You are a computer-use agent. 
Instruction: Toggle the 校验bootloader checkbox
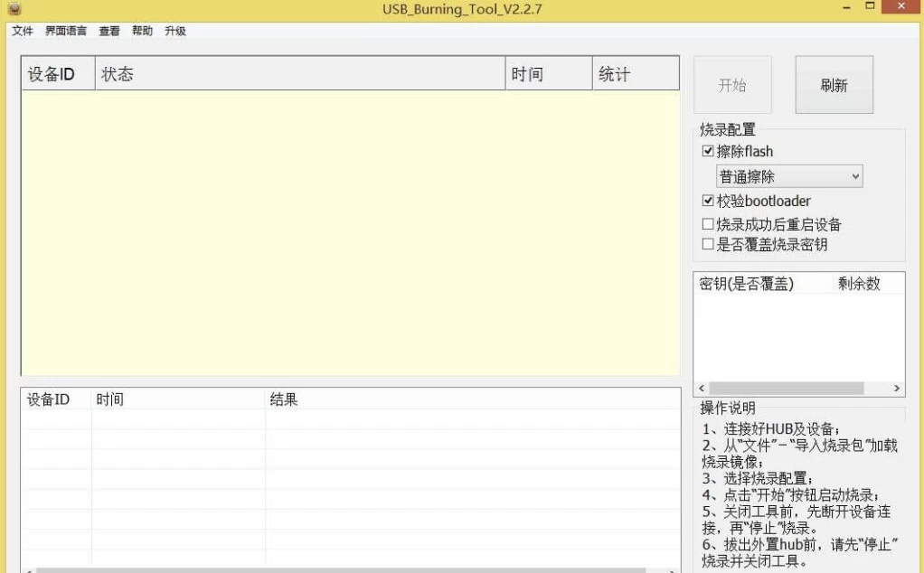709,201
